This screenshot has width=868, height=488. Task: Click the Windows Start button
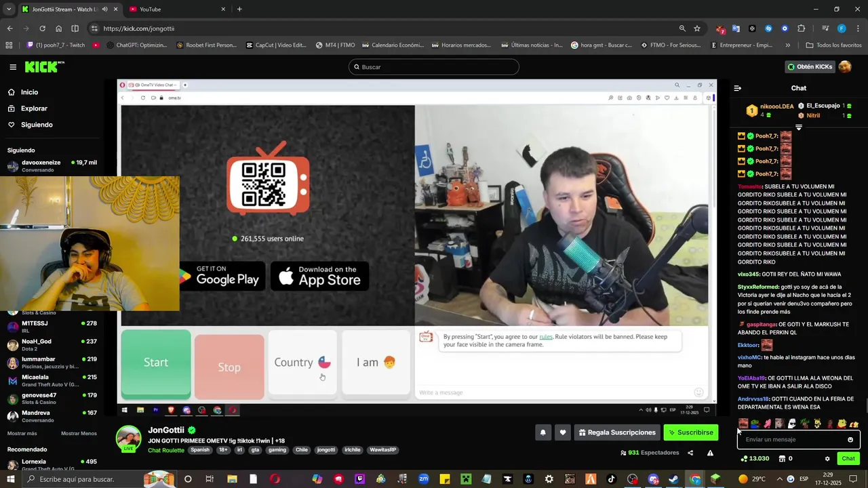(x=12, y=479)
